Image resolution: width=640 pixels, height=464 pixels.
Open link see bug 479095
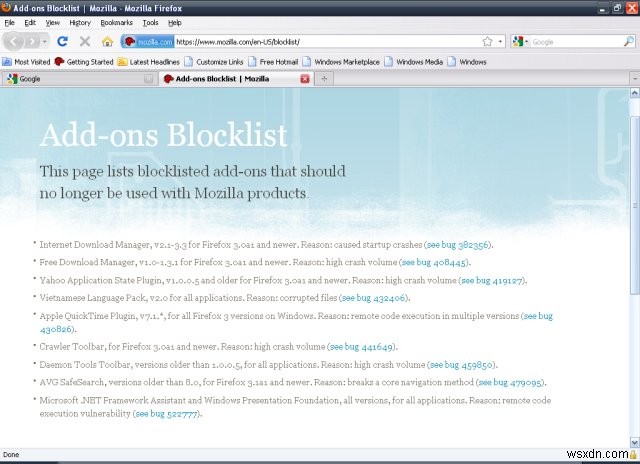pyautogui.click(x=510, y=382)
